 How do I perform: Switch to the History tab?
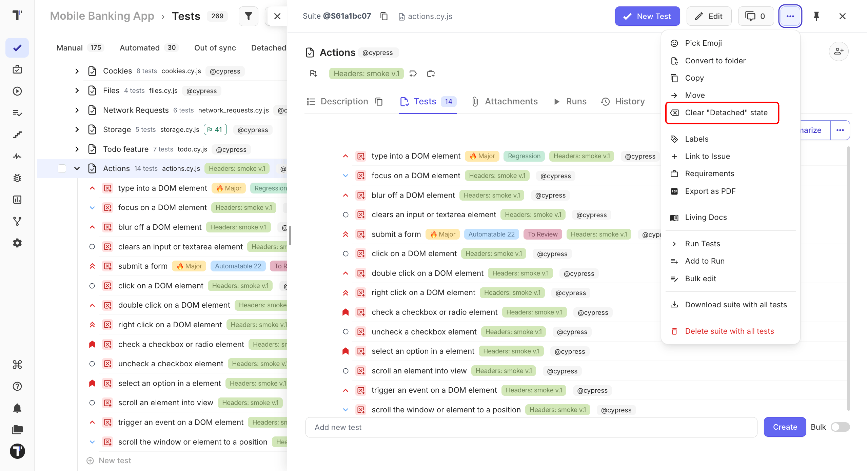(x=623, y=101)
